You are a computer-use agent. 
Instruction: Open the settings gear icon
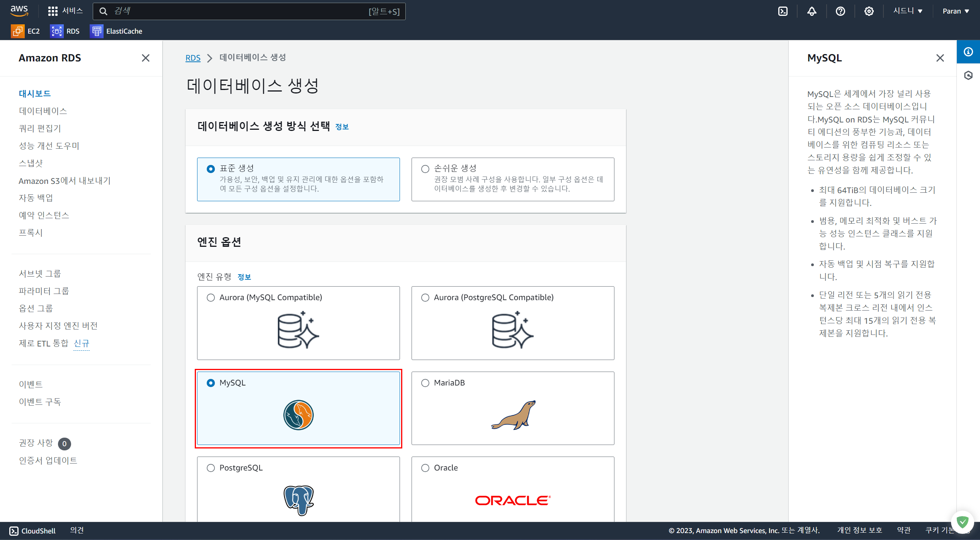pos(869,11)
